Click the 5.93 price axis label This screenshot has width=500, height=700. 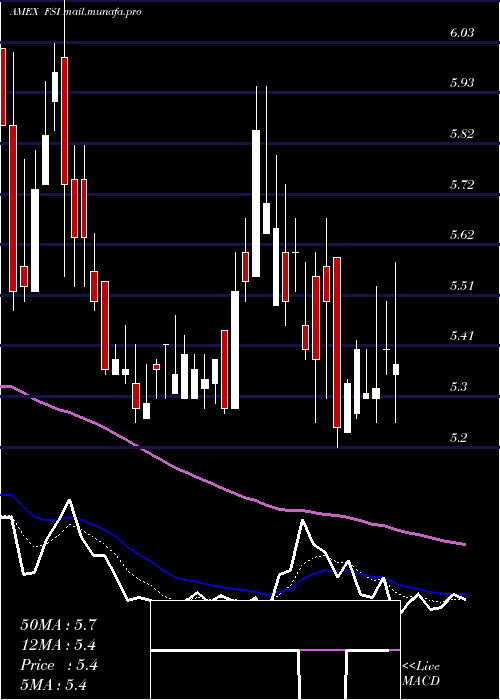coord(462,83)
